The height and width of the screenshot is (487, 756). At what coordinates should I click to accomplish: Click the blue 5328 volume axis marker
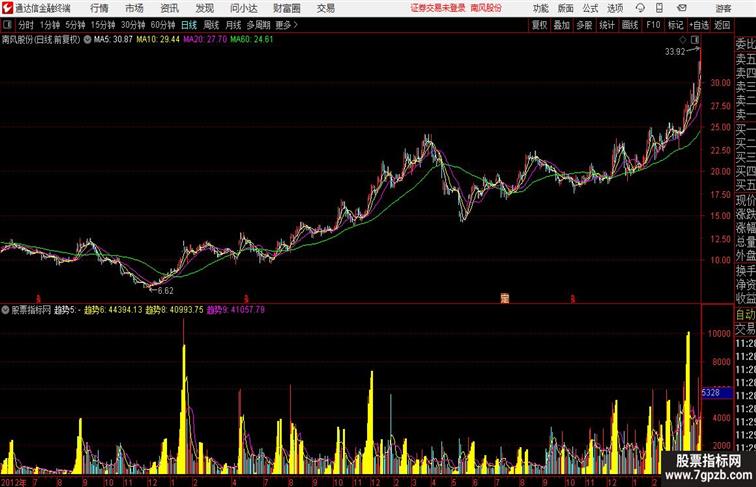[x=716, y=392]
